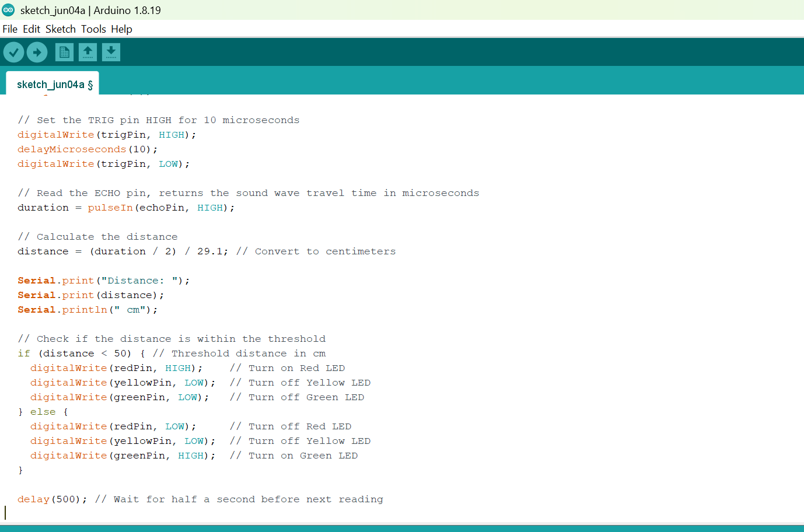
Task: Click the 'Wait for half a second' comment
Action: 239,499
